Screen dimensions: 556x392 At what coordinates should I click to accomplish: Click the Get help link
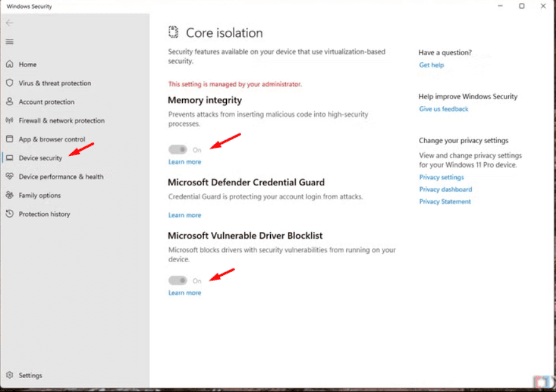431,65
